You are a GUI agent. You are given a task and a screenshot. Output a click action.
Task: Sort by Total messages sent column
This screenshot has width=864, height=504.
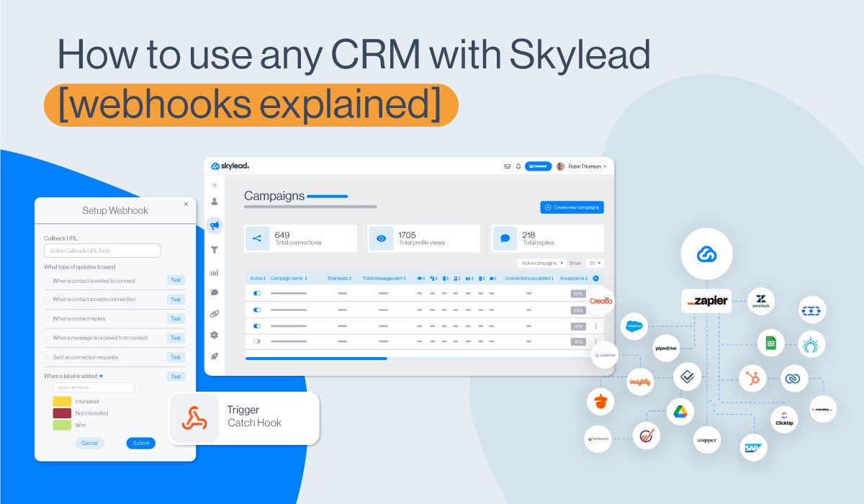385,278
